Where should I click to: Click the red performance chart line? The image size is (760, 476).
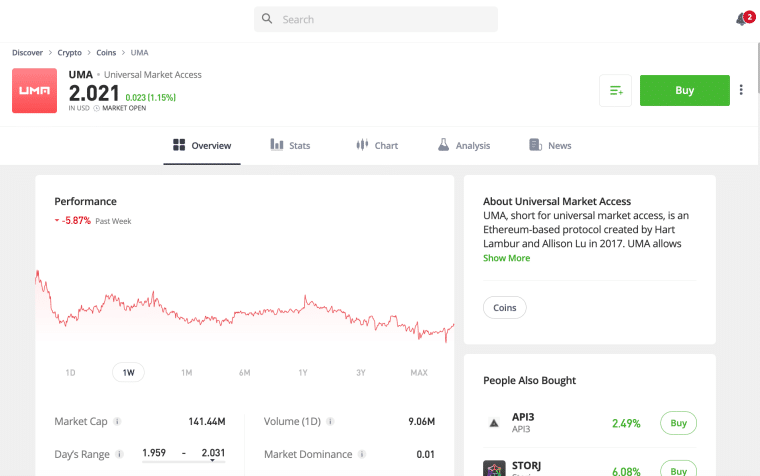(x=245, y=306)
